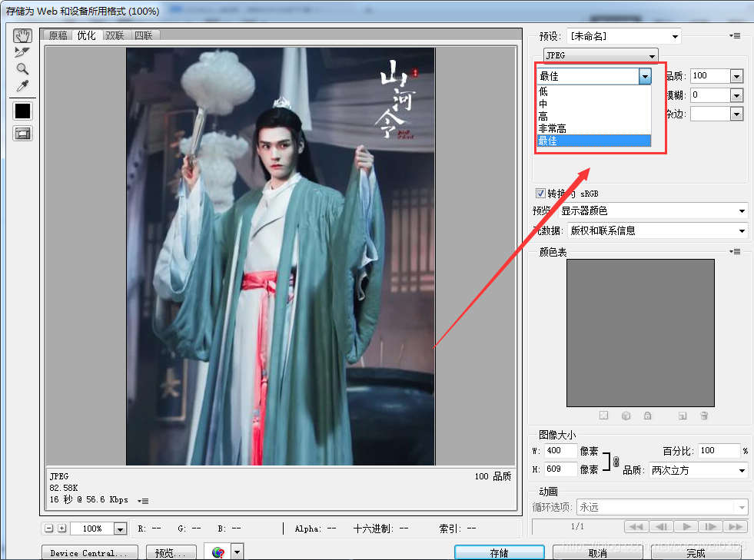Click the image preview of the poster
Viewport: 754px width, 560px height.
[x=281, y=257]
